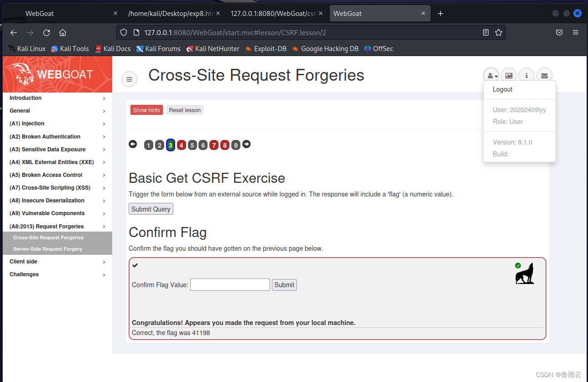Screen dimensions: 588x382
Task: Open the Kali Docs bookmark
Action: tap(113, 49)
